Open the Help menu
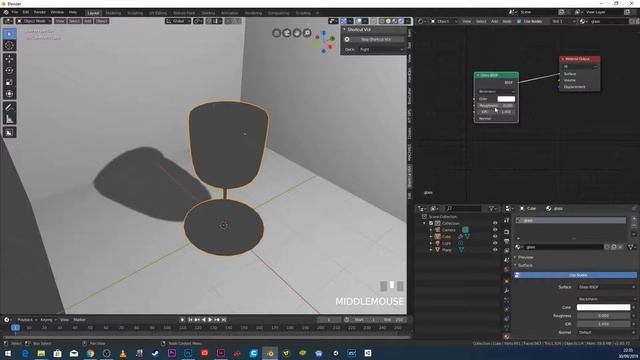This screenshot has height=360, width=640. click(73, 12)
